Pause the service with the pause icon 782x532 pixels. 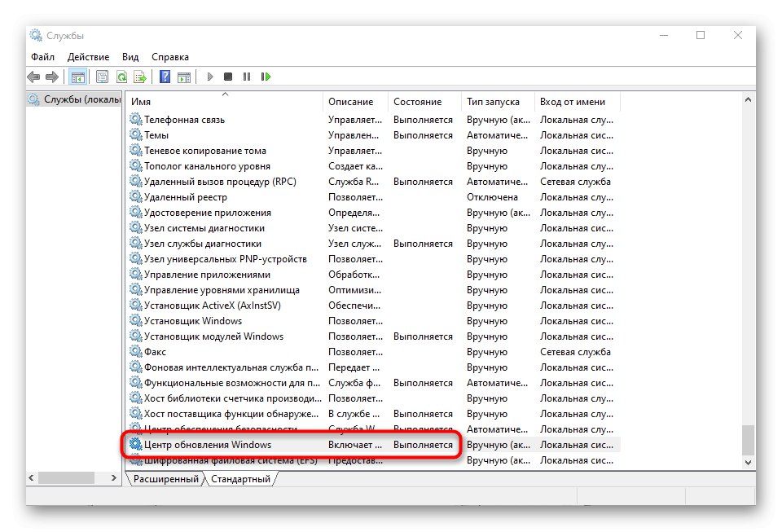tap(247, 77)
